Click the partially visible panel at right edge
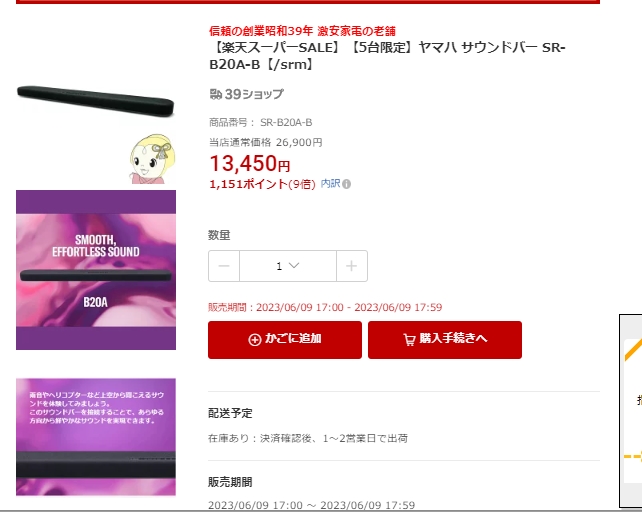Image resolution: width=642 pixels, height=512 pixels. tap(631, 411)
